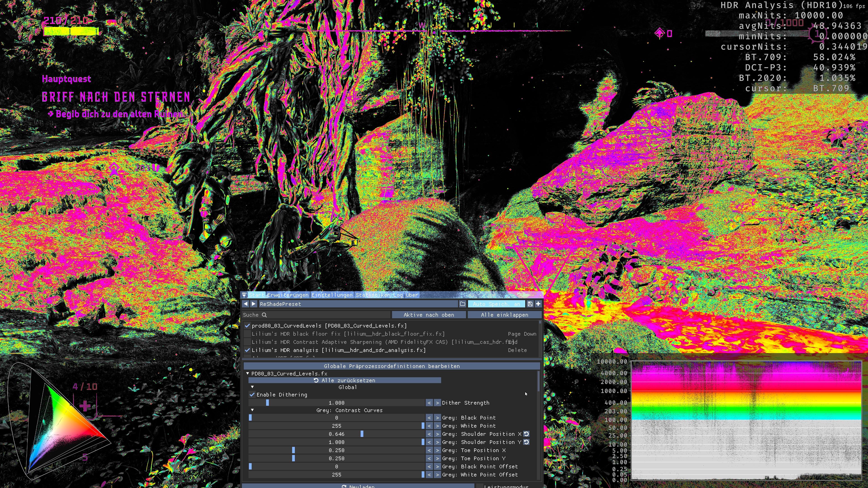Increase Dither Strength with the > button
The height and width of the screenshot is (488, 868).
click(437, 403)
